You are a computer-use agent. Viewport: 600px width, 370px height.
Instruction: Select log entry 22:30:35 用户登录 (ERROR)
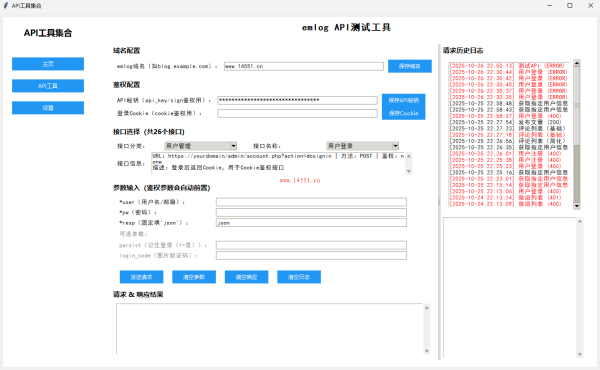pyautogui.click(x=508, y=97)
